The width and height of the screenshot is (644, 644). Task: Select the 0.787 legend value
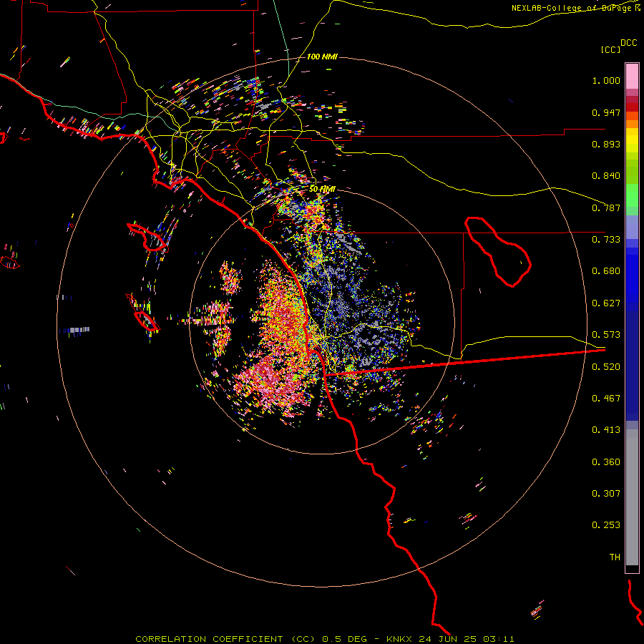606,208
